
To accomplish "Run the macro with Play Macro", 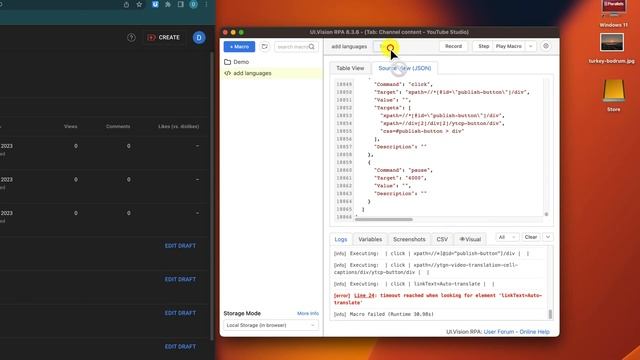I will (509, 47).
